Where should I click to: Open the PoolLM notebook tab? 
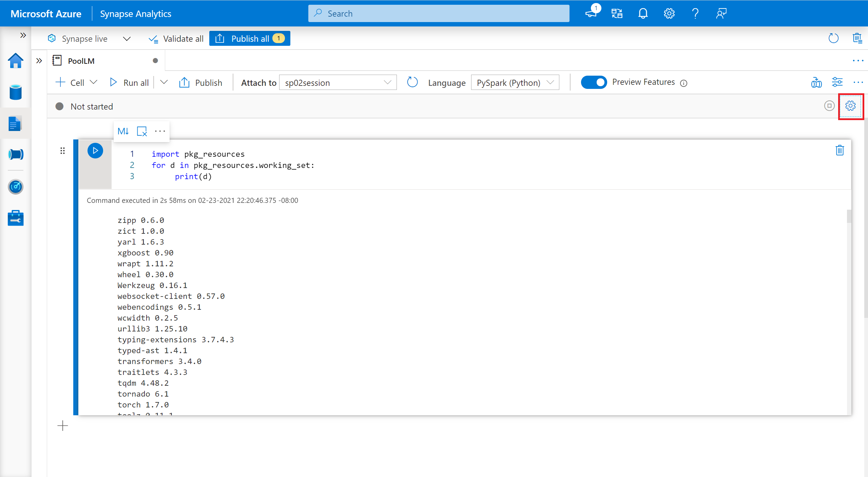pos(82,60)
